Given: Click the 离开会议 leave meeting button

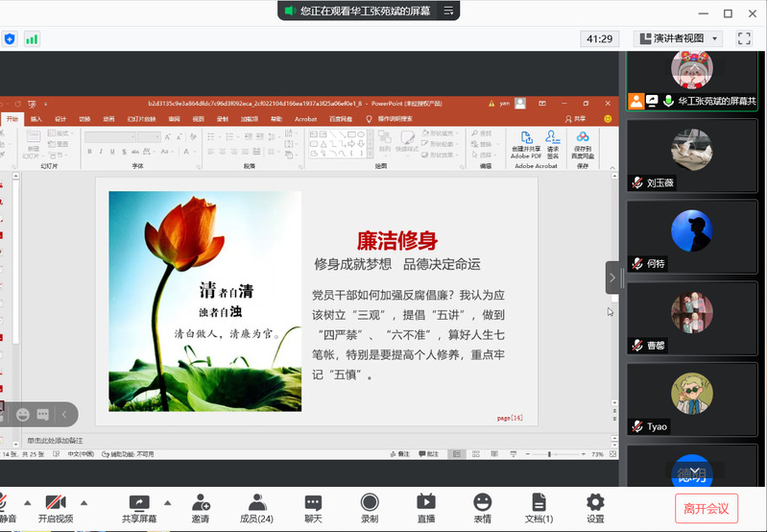Looking at the screenshot, I should point(707,509).
